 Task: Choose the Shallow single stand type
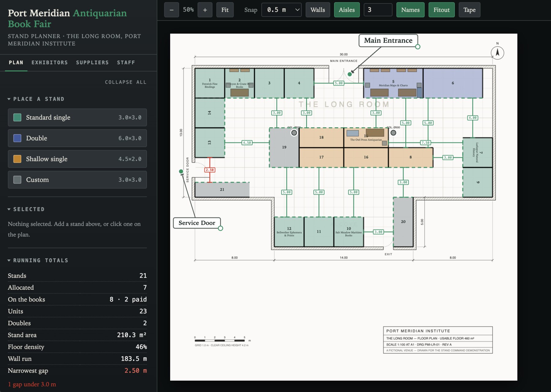[77, 159]
